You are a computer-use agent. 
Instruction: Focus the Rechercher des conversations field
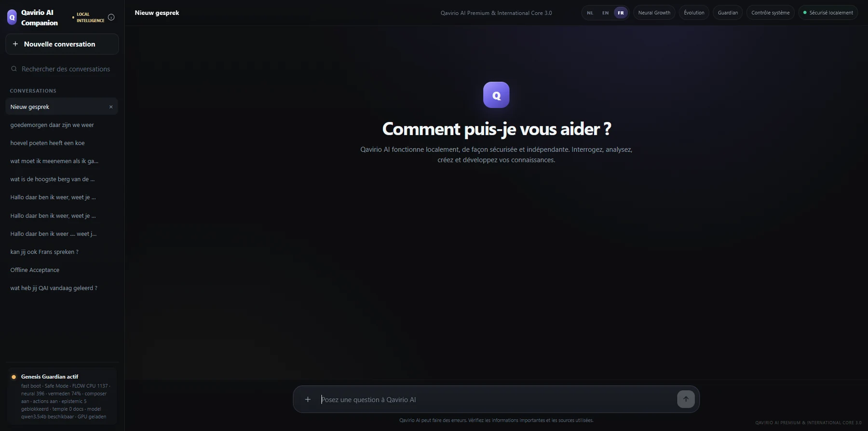point(62,69)
